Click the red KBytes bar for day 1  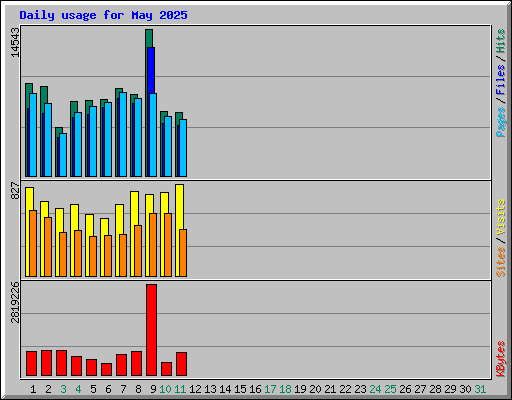[31, 363]
